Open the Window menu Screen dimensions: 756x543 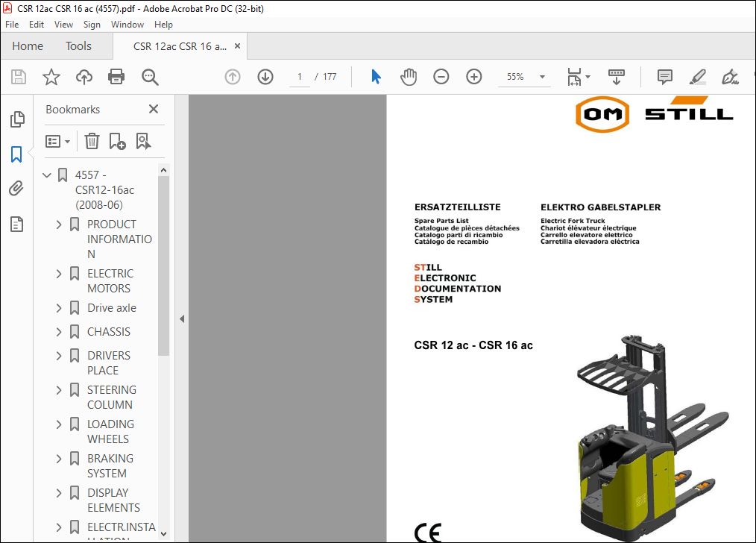click(127, 25)
